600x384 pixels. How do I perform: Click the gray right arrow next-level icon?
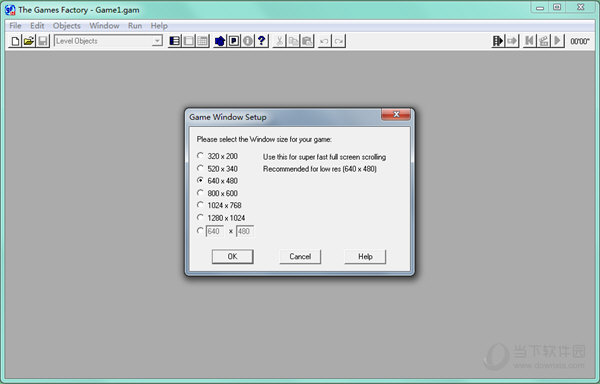click(512, 41)
